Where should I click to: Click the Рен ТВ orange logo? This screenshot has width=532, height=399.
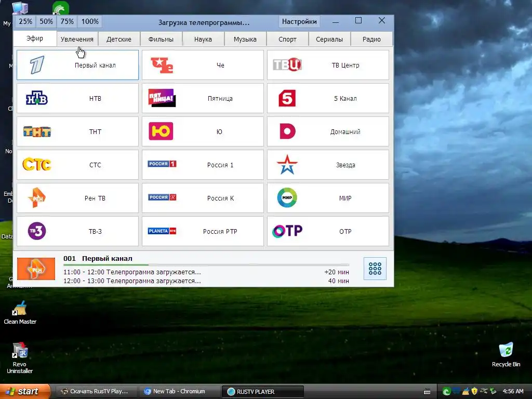click(37, 197)
